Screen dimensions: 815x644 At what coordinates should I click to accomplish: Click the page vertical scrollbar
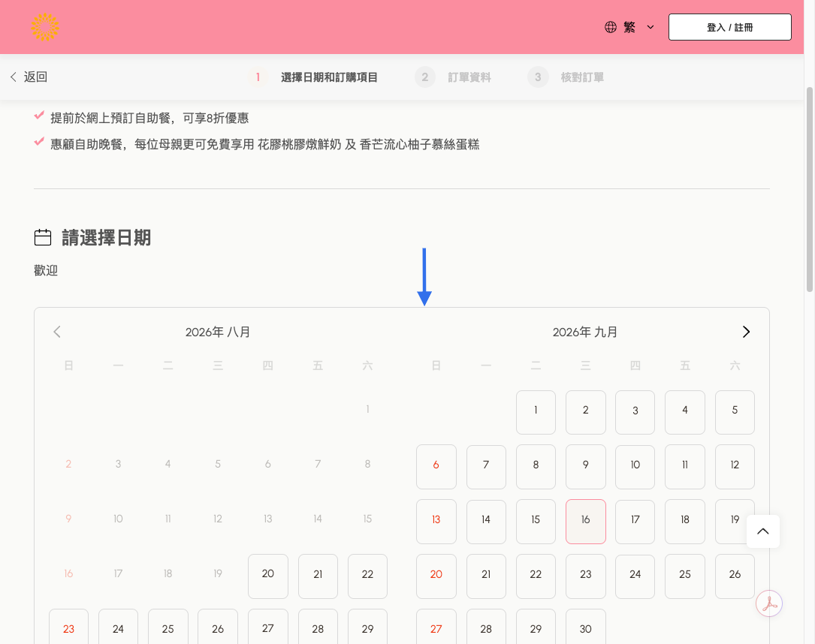tap(809, 190)
